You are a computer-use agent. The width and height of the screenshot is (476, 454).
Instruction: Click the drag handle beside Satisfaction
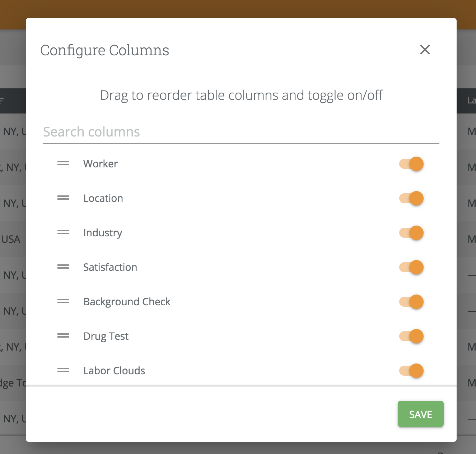click(x=63, y=267)
